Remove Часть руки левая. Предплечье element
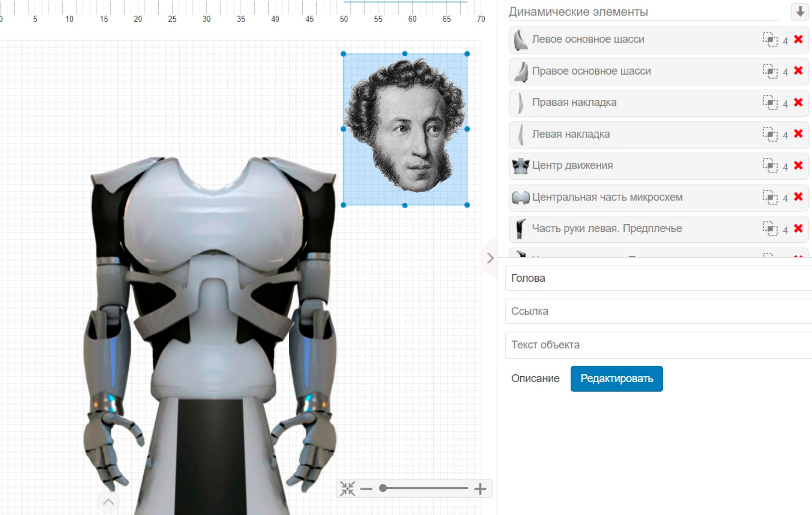Screen dimensions: 812x515 pyautogui.click(x=798, y=228)
